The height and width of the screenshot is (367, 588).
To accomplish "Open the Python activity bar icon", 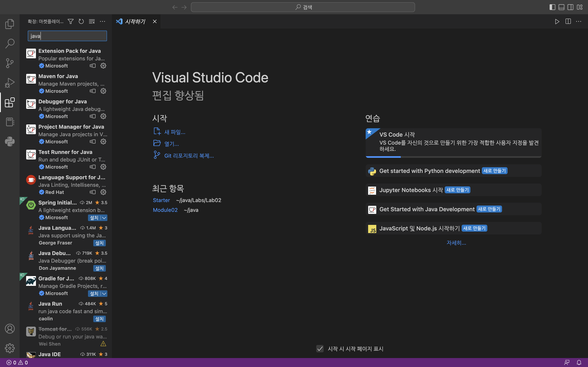I will pos(10,141).
